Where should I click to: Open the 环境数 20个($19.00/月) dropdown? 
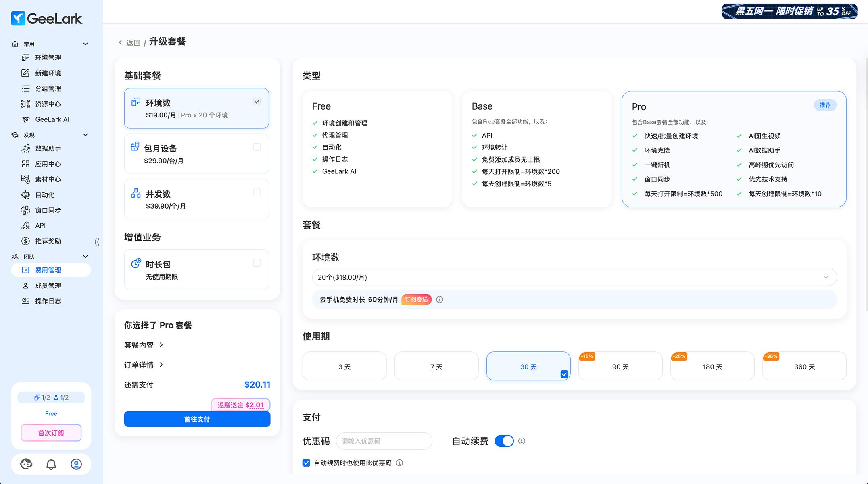point(574,277)
